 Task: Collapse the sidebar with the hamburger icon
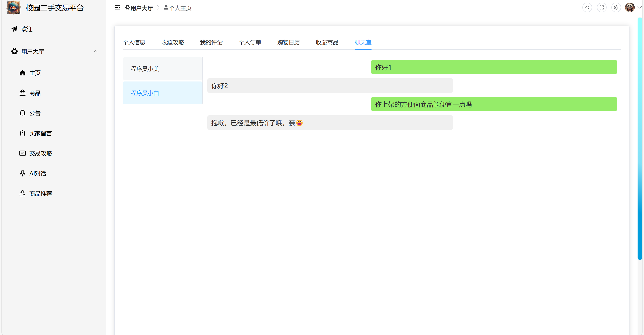coord(117,7)
